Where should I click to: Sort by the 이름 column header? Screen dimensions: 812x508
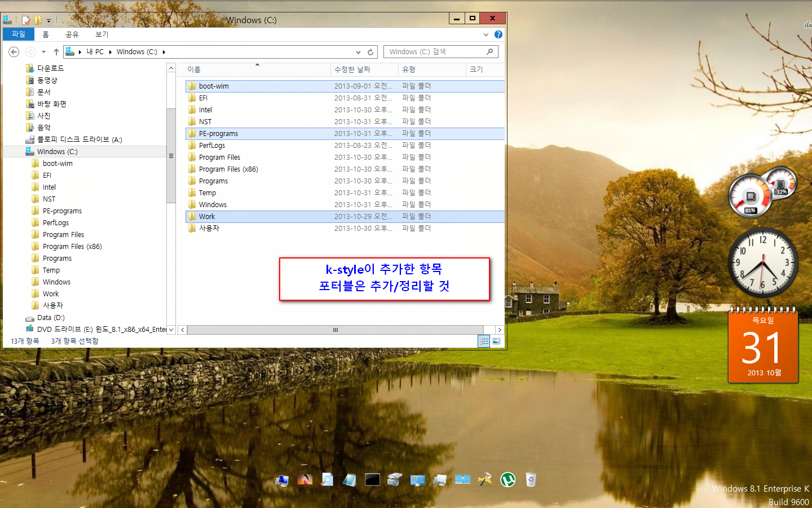point(257,69)
